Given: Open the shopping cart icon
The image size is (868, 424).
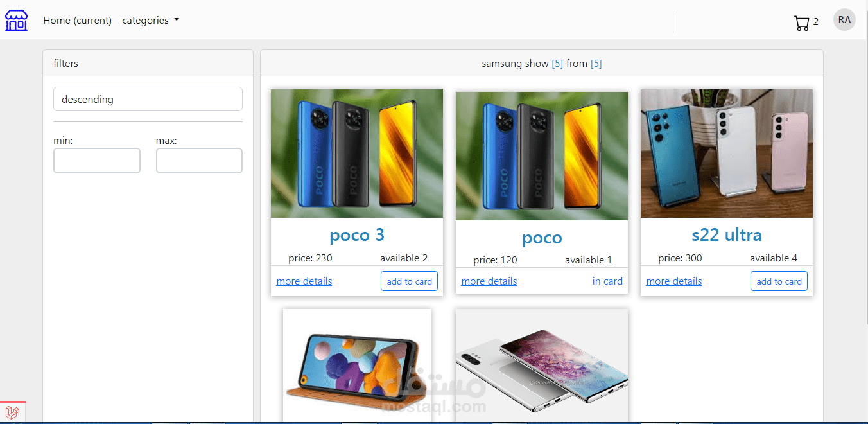Looking at the screenshot, I should click(801, 22).
